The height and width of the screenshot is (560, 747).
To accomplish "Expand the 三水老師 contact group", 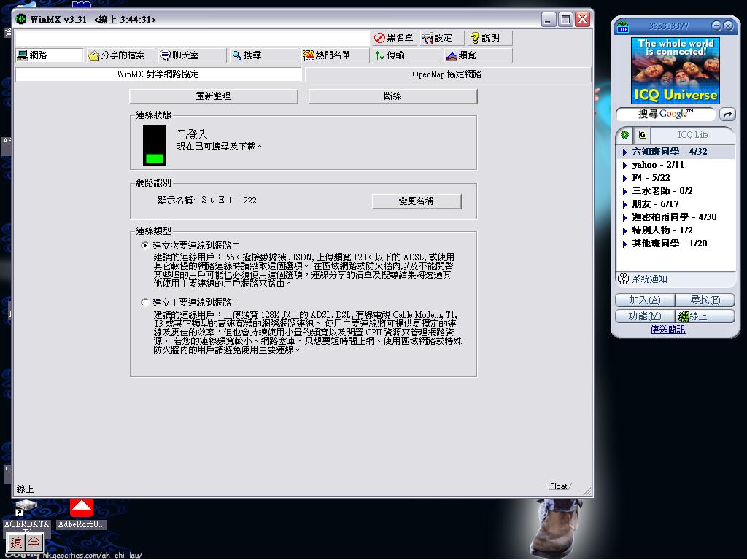I will point(624,192).
